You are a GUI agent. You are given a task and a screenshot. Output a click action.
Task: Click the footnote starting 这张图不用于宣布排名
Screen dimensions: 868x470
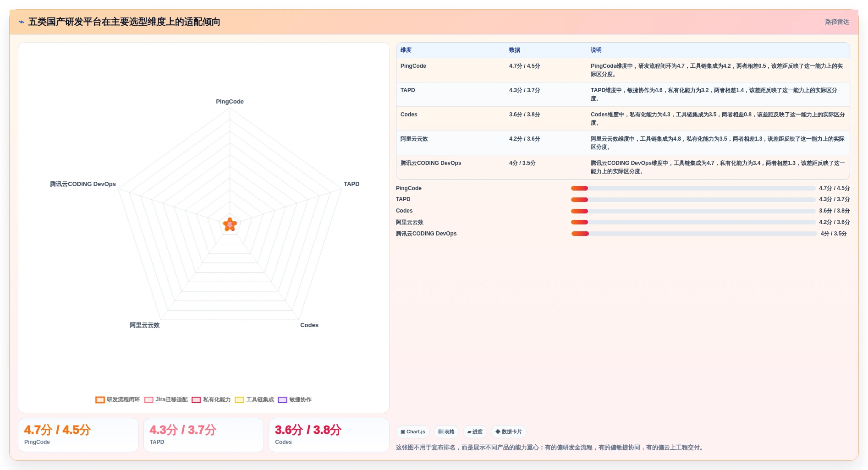[x=550, y=448]
